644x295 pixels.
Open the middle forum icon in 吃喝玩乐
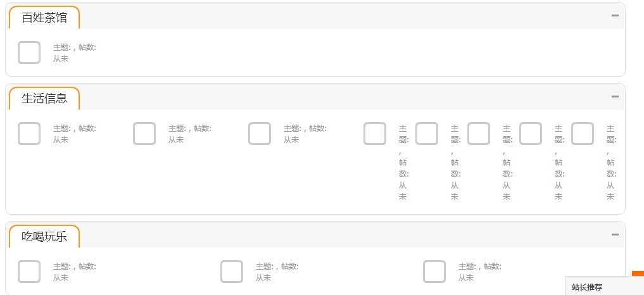[232, 272]
